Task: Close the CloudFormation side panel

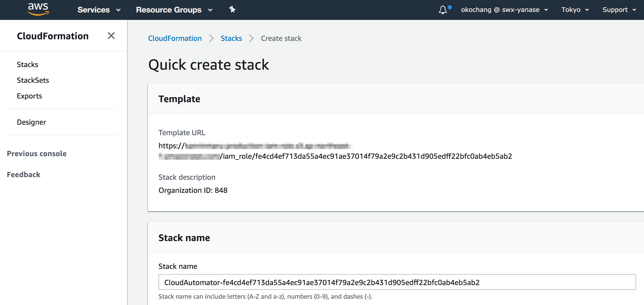Action: pos(111,36)
